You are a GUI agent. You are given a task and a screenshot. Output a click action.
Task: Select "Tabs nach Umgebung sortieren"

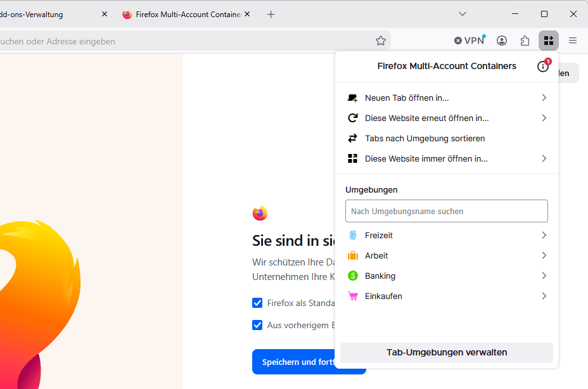click(x=447, y=138)
